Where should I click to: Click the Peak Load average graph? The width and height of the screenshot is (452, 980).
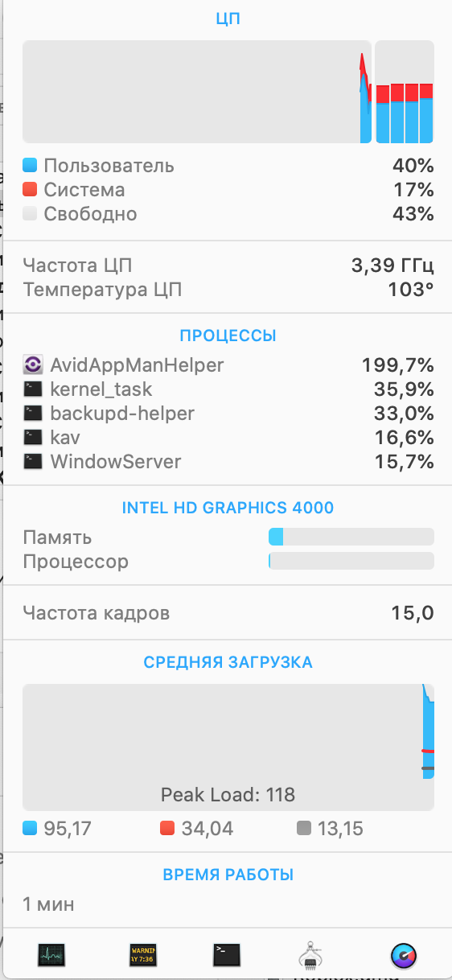coord(228,747)
